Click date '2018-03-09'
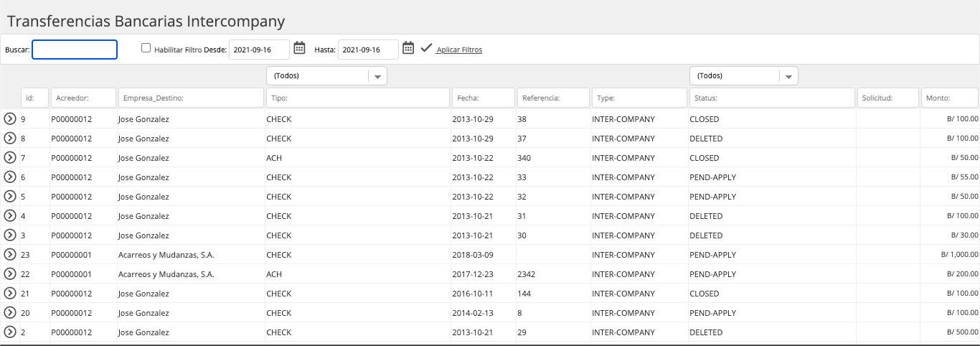The width and height of the screenshot is (980, 346). 472,255
